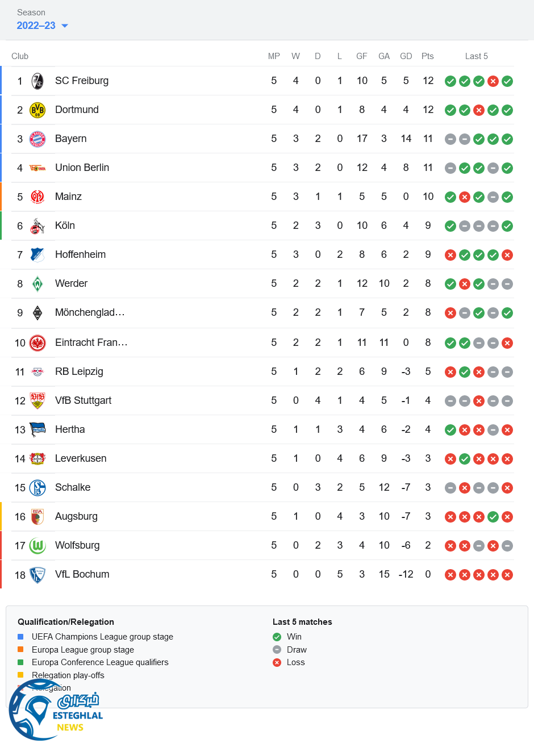Click the Esteghlal News watermark logo
The image size is (534, 756).
coord(55,711)
